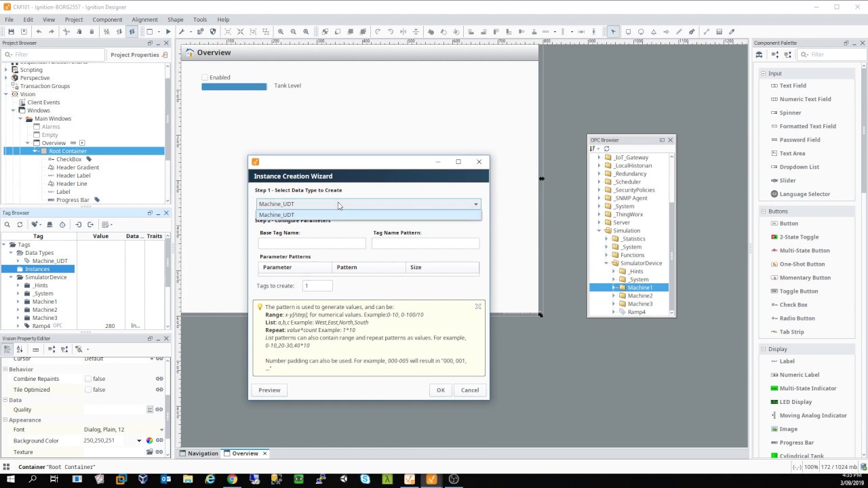Click the Preview mode play icon
The image size is (868, 488).
(168, 31)
